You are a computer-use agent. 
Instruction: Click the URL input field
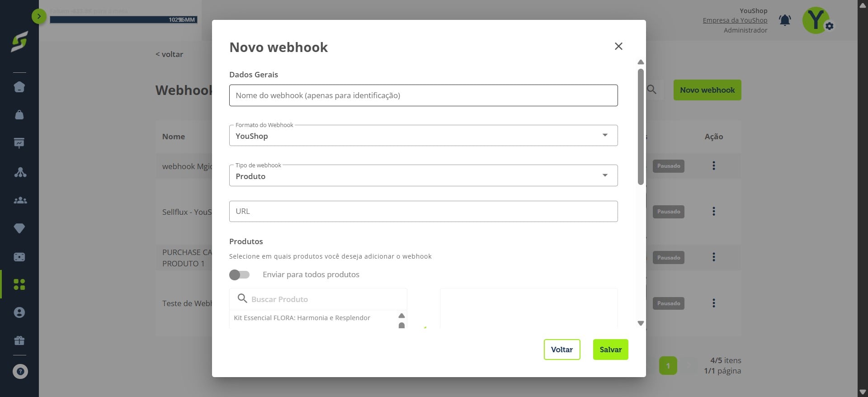click(423, 211)
